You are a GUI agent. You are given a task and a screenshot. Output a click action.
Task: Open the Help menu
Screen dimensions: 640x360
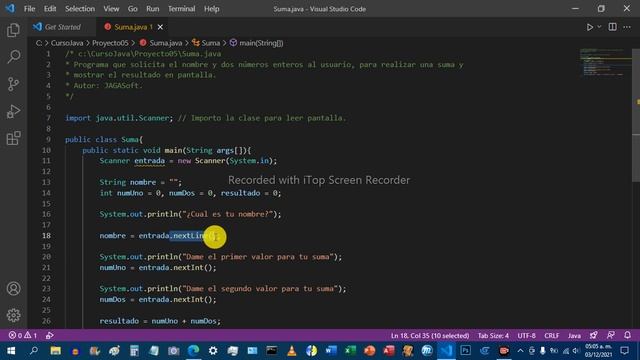coord(212,9)
